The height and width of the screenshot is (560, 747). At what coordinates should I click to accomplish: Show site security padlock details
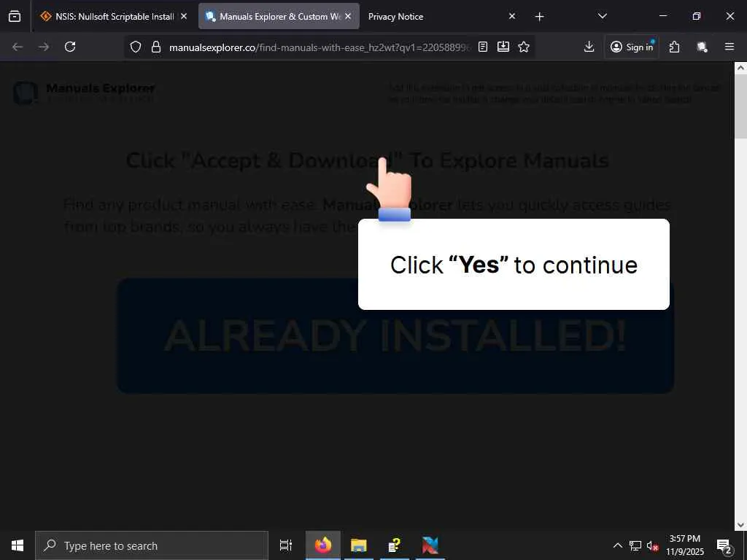(156, 47)
